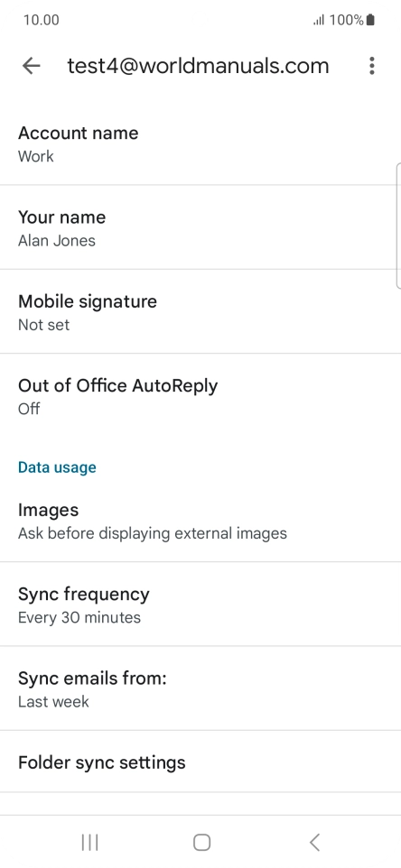Tap the signal strength icon
Screen dimensions: 401x868
click(x=319, y=21)
